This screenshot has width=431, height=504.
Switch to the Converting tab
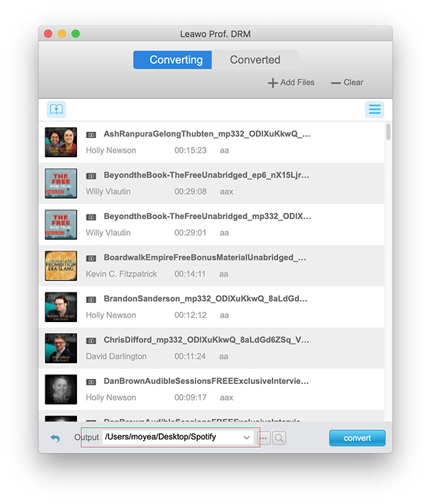click(176, 60)
